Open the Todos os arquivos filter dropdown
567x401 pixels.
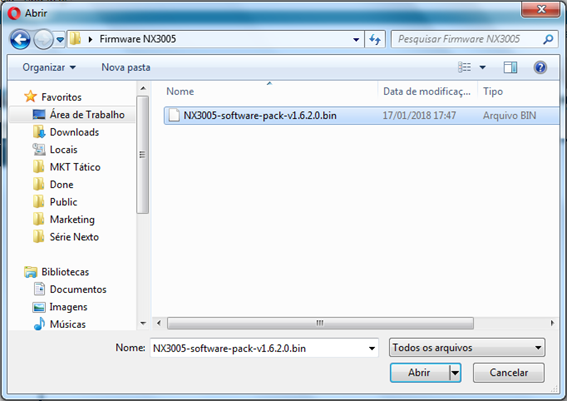point(467,348)
